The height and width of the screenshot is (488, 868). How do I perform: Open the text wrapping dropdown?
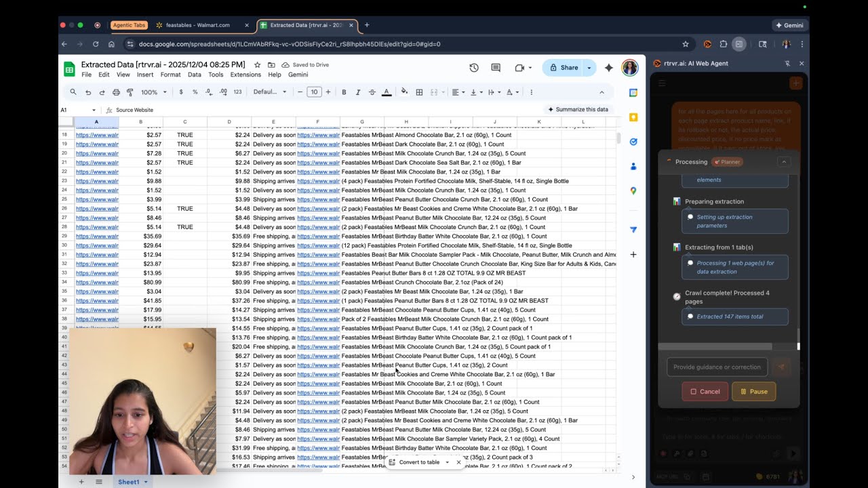point(494,92)
